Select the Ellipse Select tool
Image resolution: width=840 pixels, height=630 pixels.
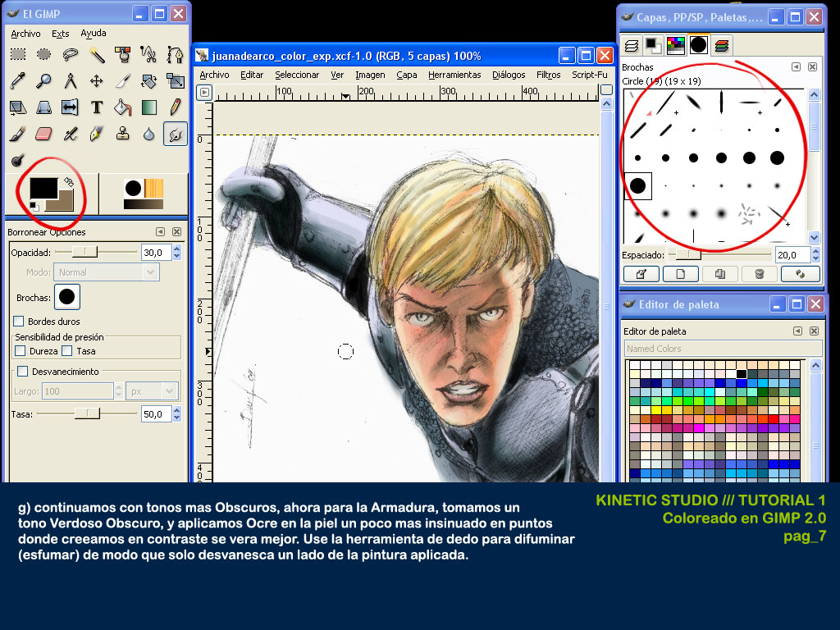[44, 54]
